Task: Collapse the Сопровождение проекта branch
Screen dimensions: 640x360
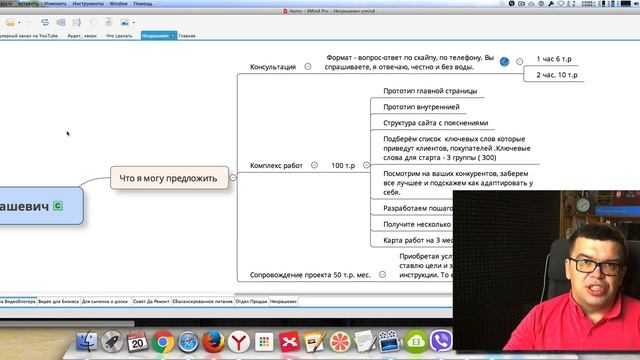Action: pyautogui.click(x=382, y=275)
